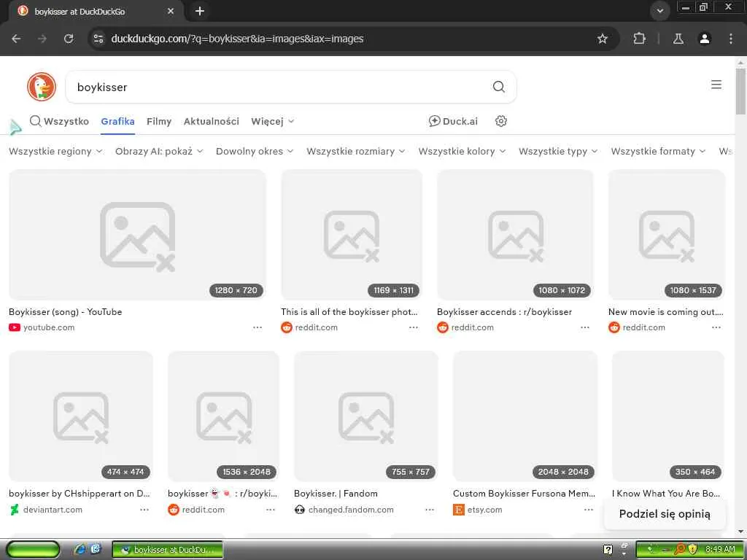Reload the page

click(69, 39)
